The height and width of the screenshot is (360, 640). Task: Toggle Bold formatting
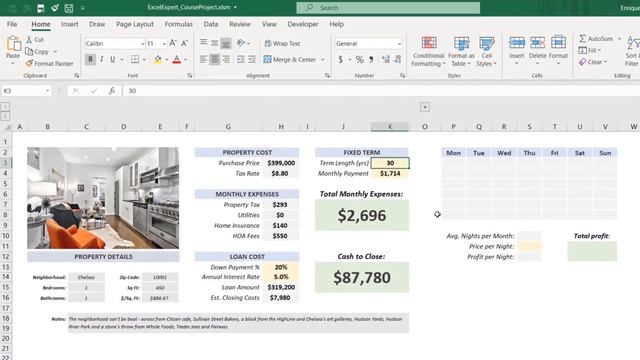[x=90, y=60]
